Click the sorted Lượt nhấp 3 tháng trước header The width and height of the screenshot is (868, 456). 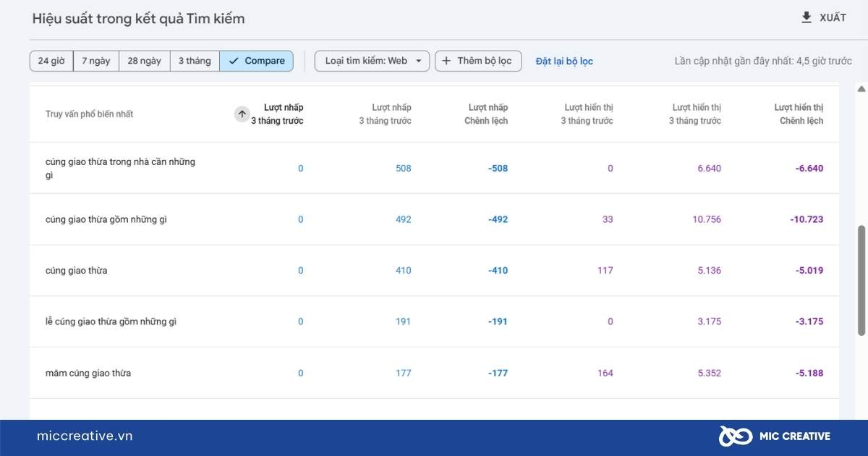[277, 114]
